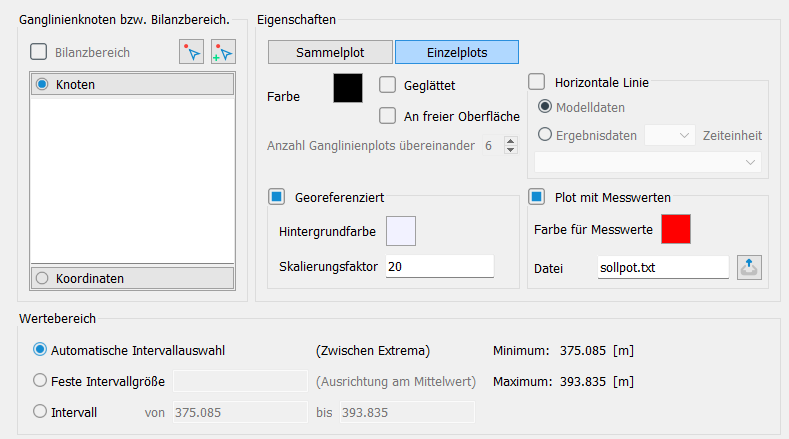Click the add node picker icon

pyautogui.click(x=223, y=52)
